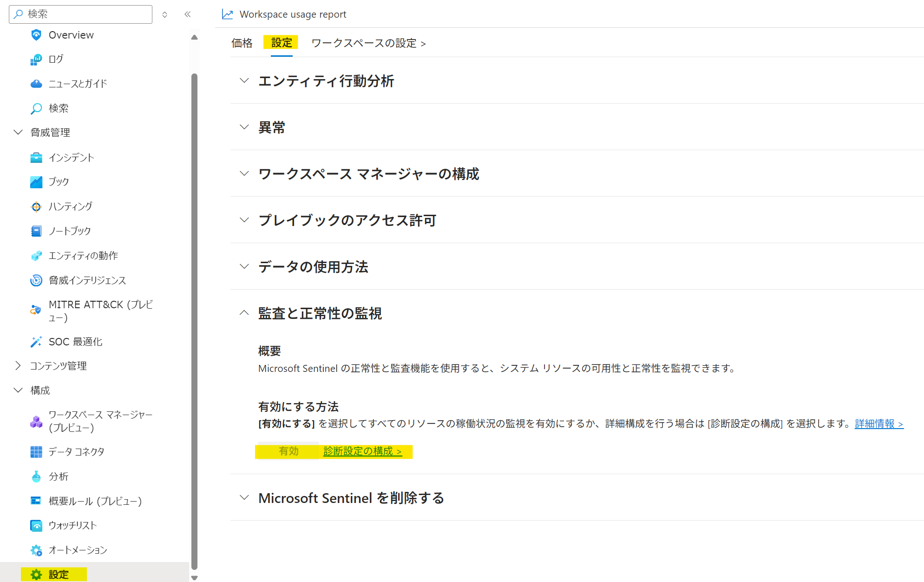Click the 有効 button
The height and width of the screenshot is (582, 924).
tap(288, 451)
